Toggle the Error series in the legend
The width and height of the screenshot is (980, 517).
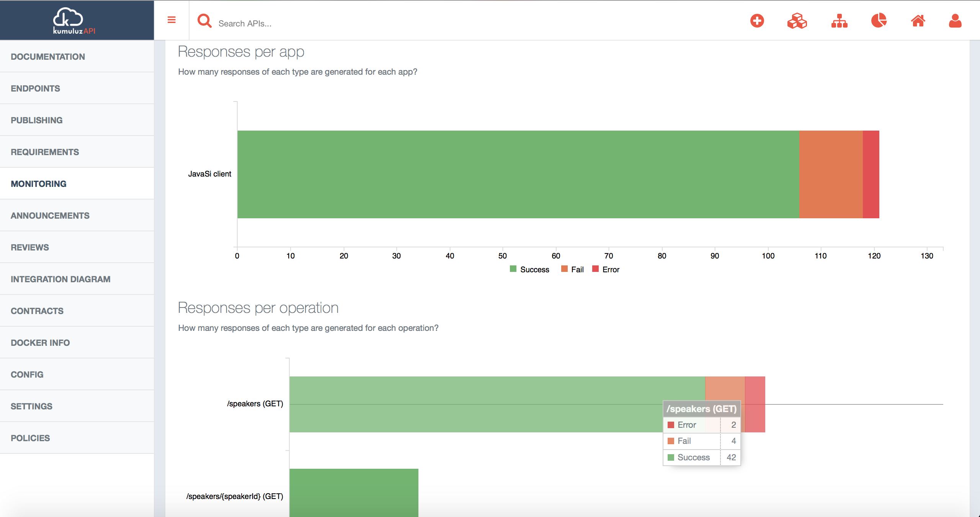pos(606,269)
